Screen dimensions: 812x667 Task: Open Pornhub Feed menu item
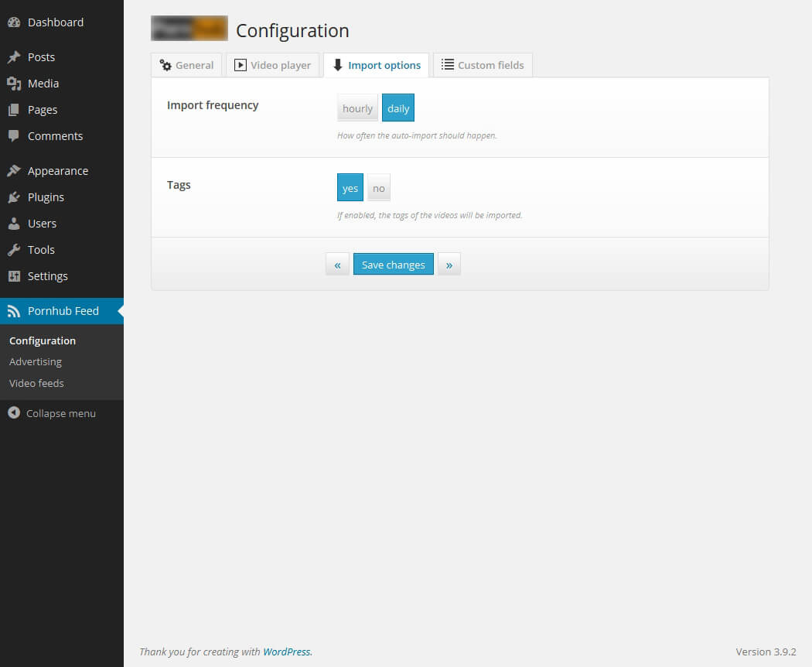[x=62, y=311]
